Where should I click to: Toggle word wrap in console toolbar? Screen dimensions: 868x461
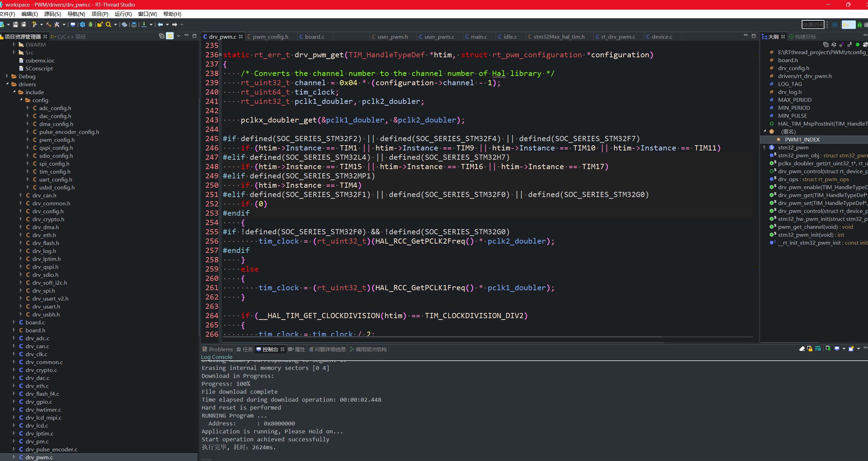coord(818,349)
